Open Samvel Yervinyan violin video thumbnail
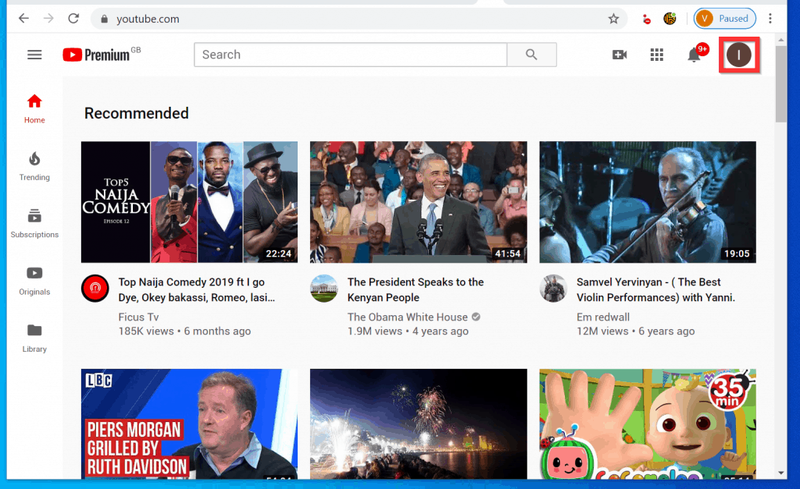The height and width of the screenshot is (489, 800). pyautogui.click(x=647, y=202)
